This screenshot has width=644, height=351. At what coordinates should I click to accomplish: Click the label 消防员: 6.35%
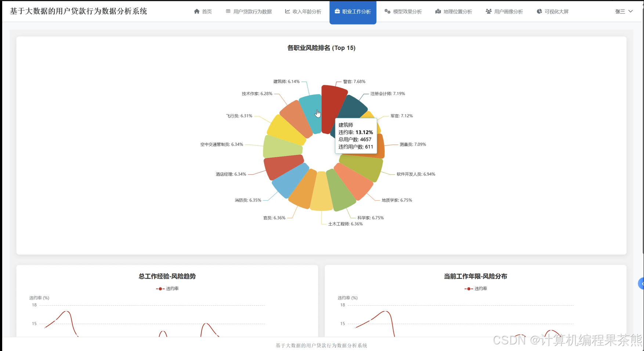[248, 200]
